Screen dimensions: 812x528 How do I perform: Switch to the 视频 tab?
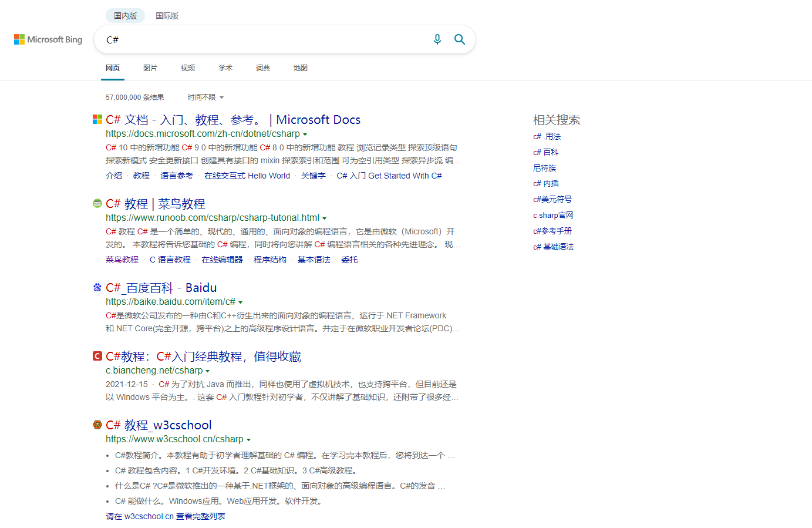tap(188, 68)
